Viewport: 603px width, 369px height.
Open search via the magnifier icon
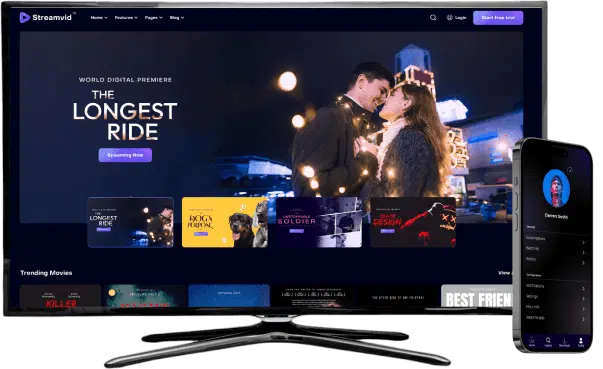(433, 18)
